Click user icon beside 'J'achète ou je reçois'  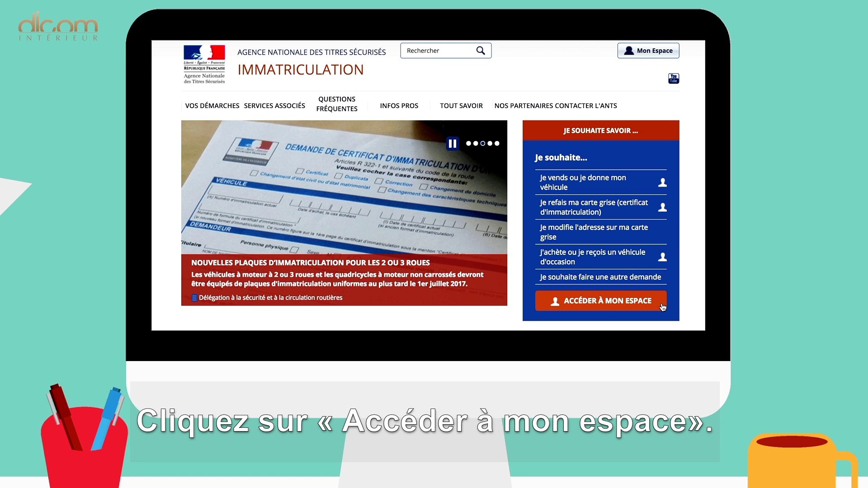tap(662, 257)
